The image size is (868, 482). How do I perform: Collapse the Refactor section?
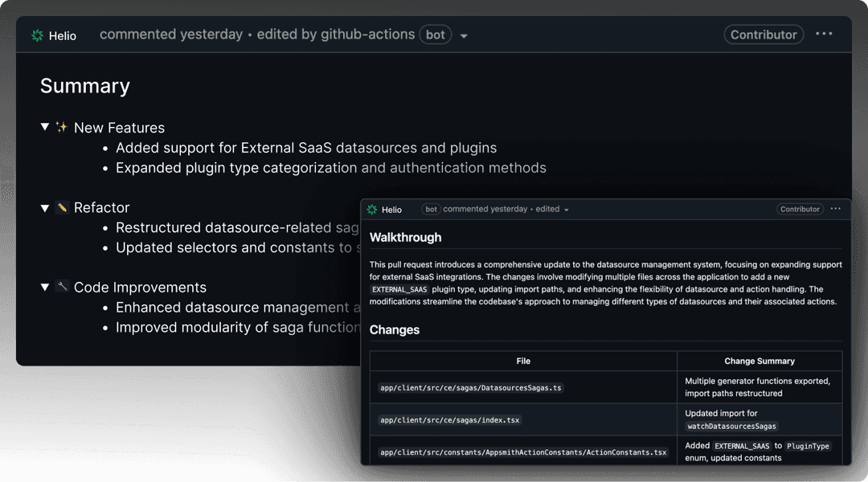click(x=45, y=207)
